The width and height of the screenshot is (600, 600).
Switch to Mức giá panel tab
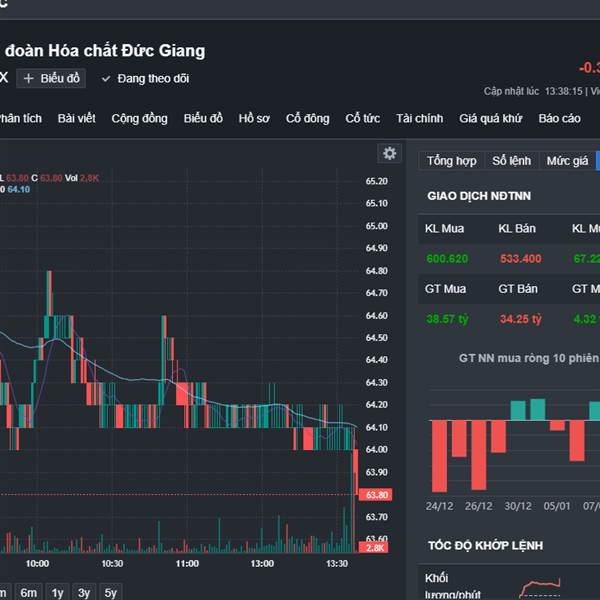tap(566, 160)
